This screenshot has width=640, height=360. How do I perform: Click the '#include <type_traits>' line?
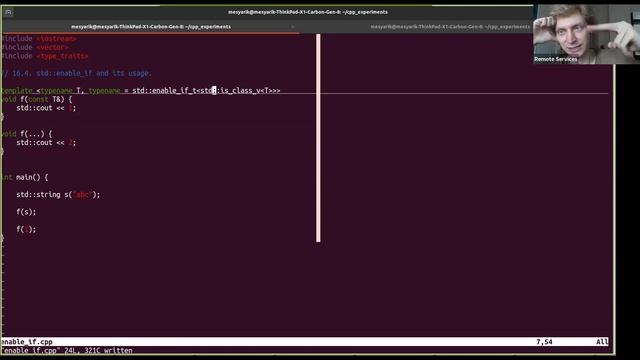44,56
